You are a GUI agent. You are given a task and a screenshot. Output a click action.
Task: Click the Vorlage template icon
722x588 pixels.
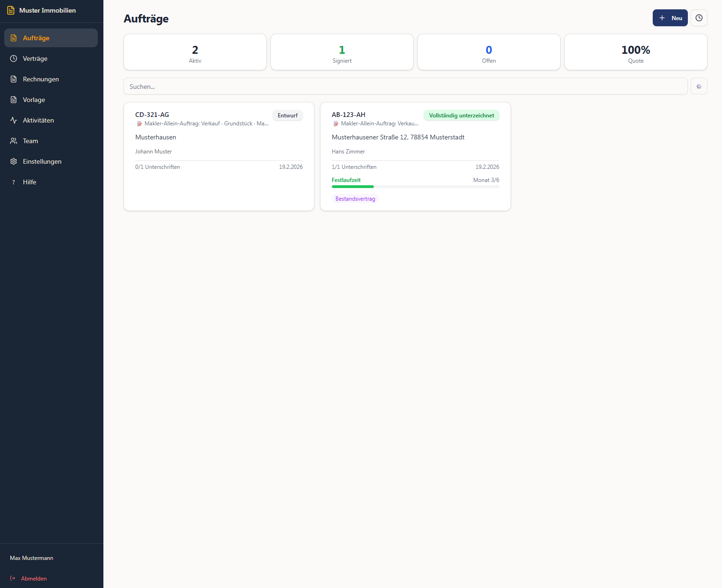[x=14, y=100]
